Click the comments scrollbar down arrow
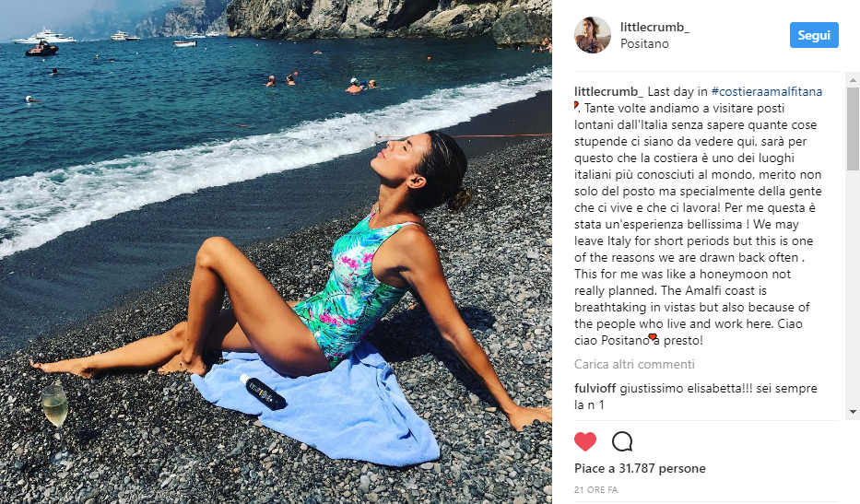Viewport: 860px width, 504px height. point(853,411)
